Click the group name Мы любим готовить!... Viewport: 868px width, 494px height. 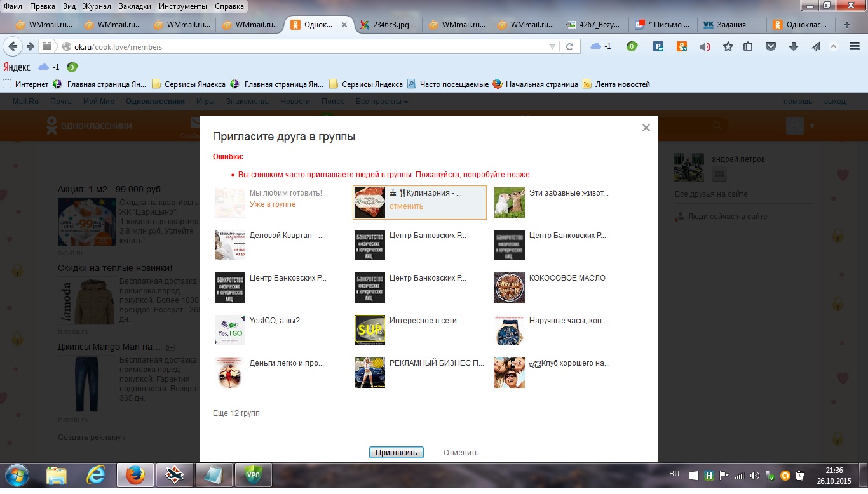288,193
